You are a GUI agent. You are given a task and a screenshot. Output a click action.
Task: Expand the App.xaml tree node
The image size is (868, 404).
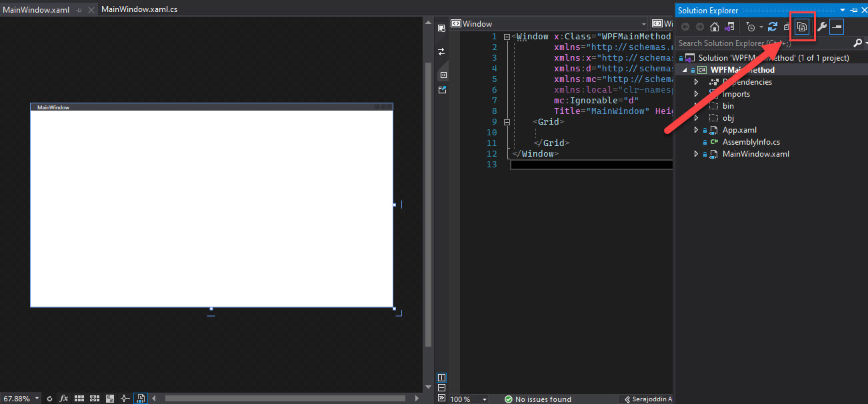(697, 130)
